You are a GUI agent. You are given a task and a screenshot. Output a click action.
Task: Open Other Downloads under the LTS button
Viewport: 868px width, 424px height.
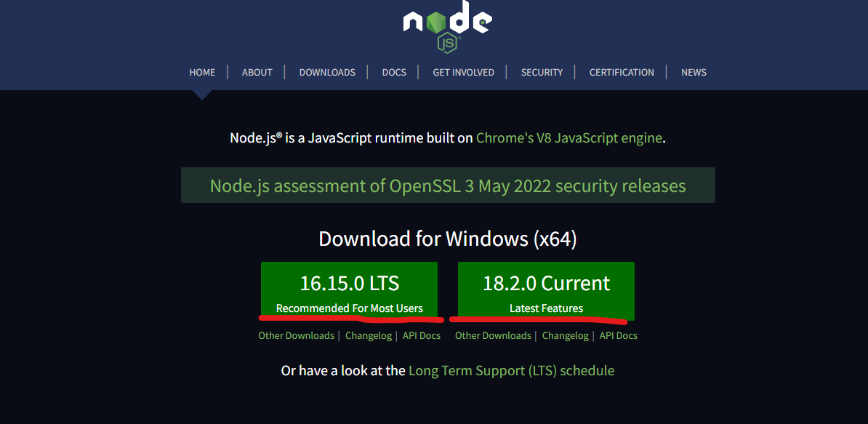pos(296,335)
